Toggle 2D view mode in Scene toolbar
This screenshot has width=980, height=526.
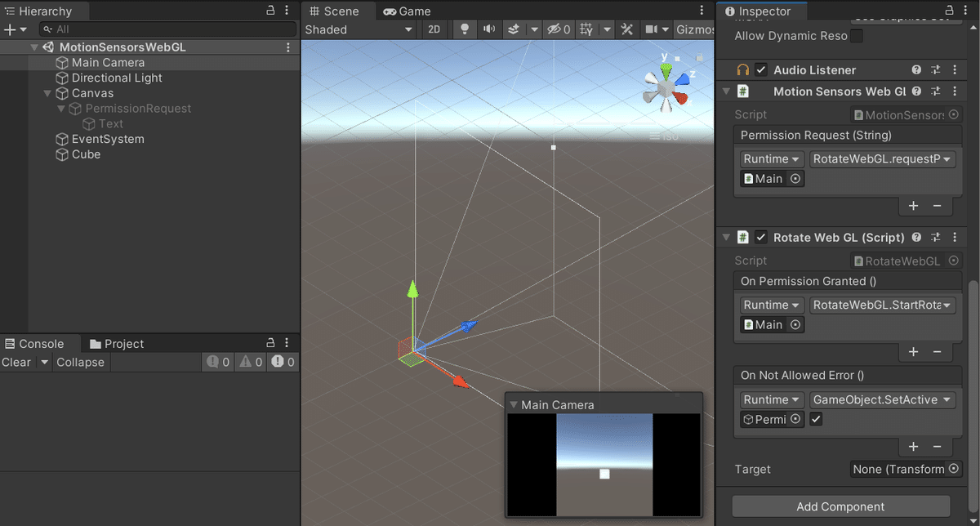(x=434, y=28)
